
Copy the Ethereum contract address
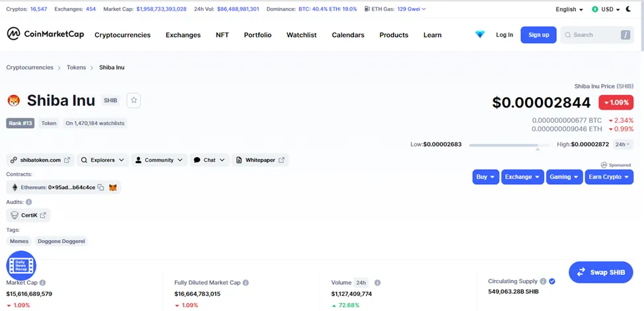[101, 188]
